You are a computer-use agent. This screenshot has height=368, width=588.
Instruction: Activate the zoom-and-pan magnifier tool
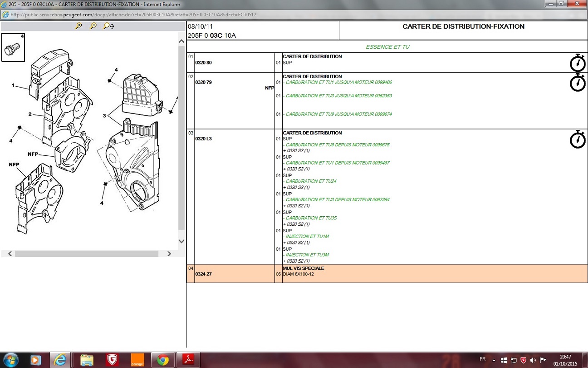click(x=108, y=26)
